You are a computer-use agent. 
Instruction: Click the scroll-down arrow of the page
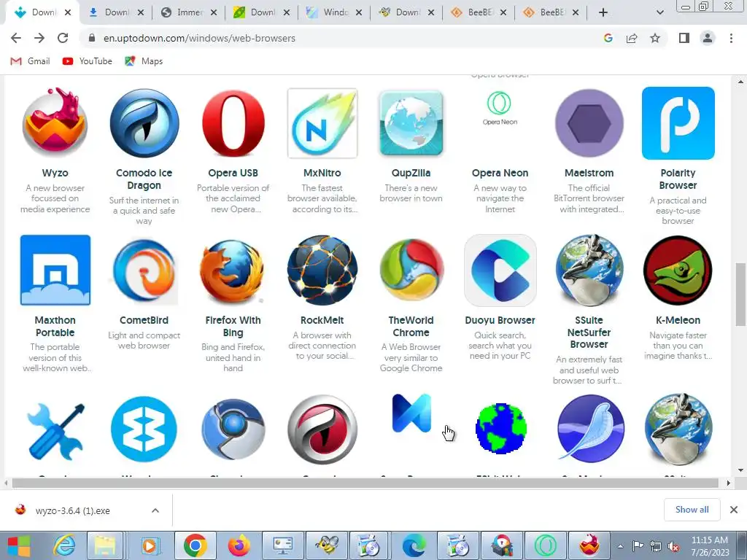pos(740,470)
